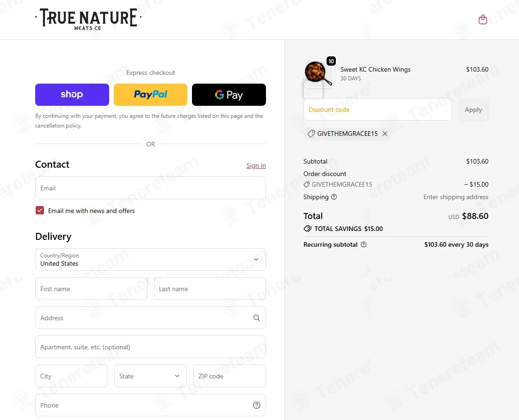Click the 'Sweet KC Chicken Wings' product name
Image resolution: width=519 pixels, height=420 pixels.
[375, 69]
